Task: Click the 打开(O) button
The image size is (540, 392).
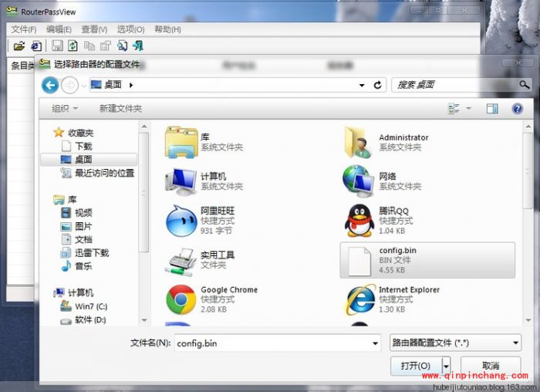Action: 416,366
